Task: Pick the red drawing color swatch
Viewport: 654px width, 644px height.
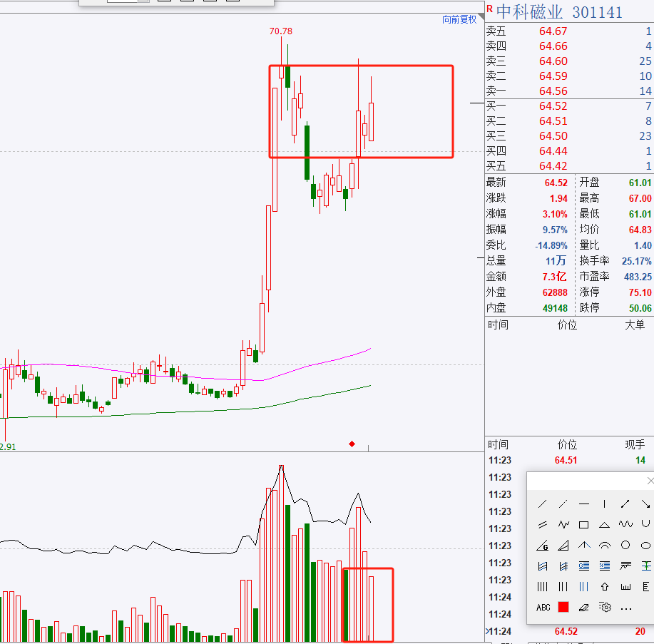Action: coord(563,608)
